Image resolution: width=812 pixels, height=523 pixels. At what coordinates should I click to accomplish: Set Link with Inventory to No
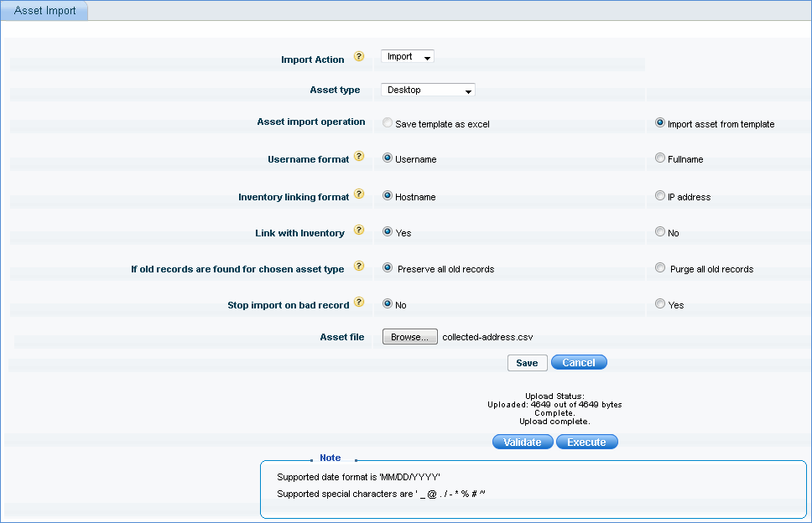(x=660, y=232)
